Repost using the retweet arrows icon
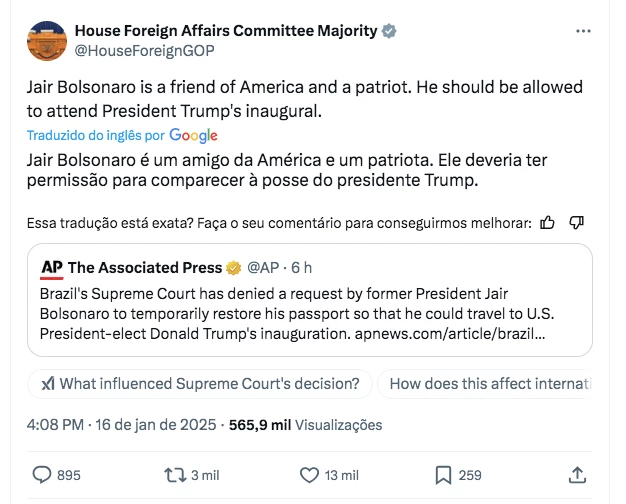Image resolution: width=626 pixels, height=504 pixels. pyautogui.click(x=175, y=475)
